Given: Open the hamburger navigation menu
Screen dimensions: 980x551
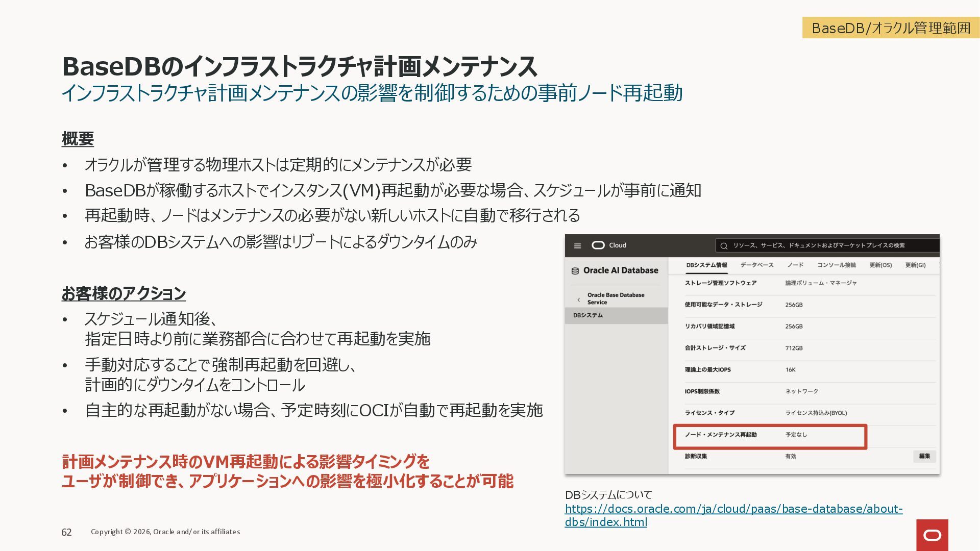Looking at the screenshot, I should coord(577,246).
